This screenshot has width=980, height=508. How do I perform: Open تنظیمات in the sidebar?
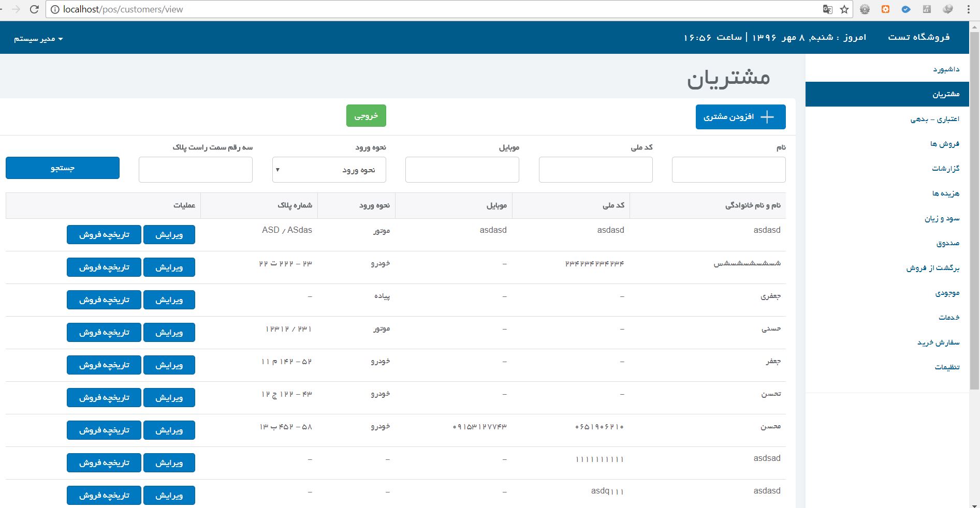pyautogui.click(x=947, y=367)
